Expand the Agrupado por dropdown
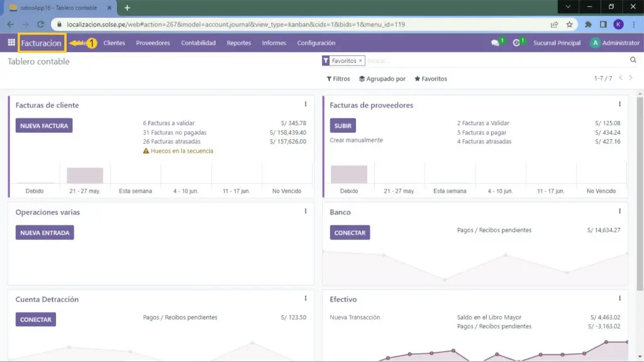 click(382, 79)
